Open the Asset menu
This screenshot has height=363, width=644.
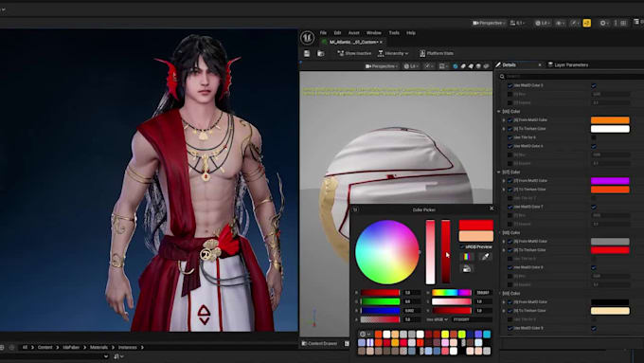(353, 33)
